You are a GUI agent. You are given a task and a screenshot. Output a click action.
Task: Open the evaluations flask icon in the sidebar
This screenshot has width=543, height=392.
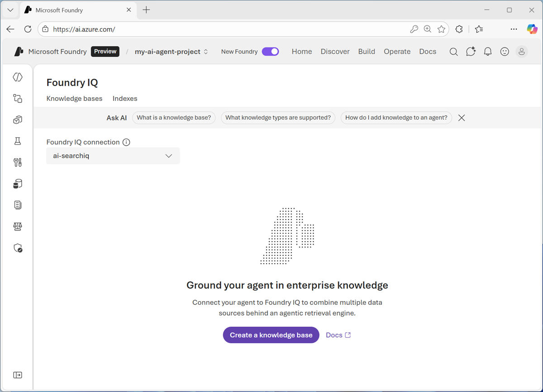[18, 141]
